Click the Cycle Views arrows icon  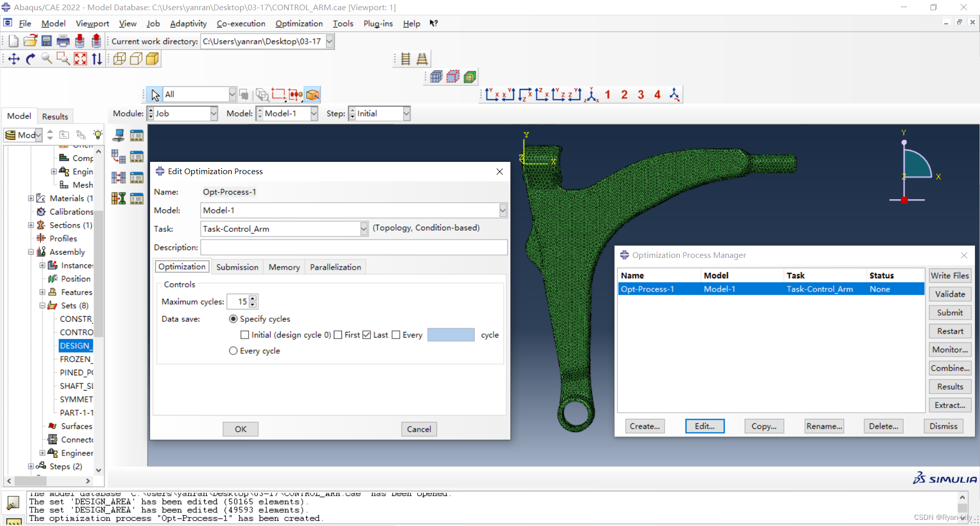coord(97,59)
